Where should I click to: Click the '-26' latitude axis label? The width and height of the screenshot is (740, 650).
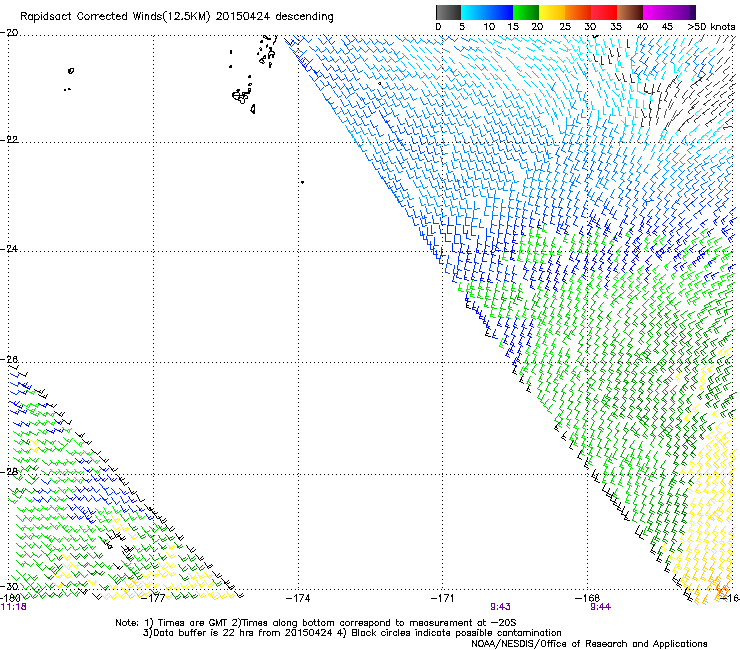(10, 359)
